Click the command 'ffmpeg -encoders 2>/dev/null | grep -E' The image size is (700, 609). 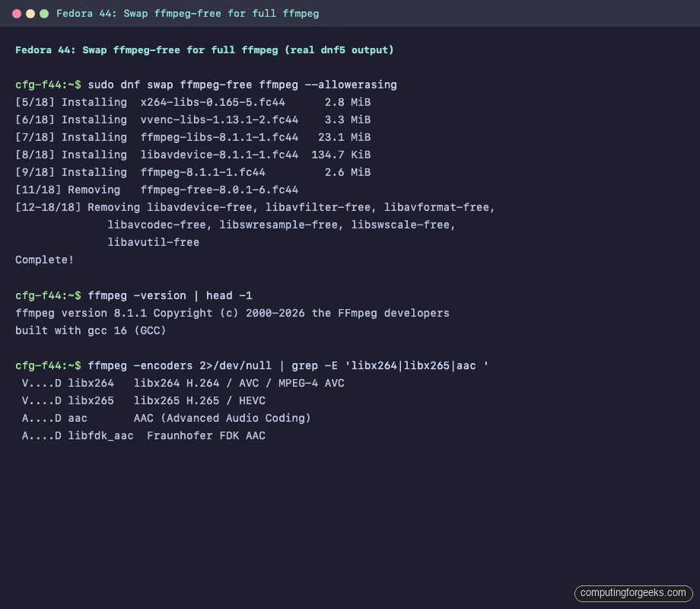288,366
